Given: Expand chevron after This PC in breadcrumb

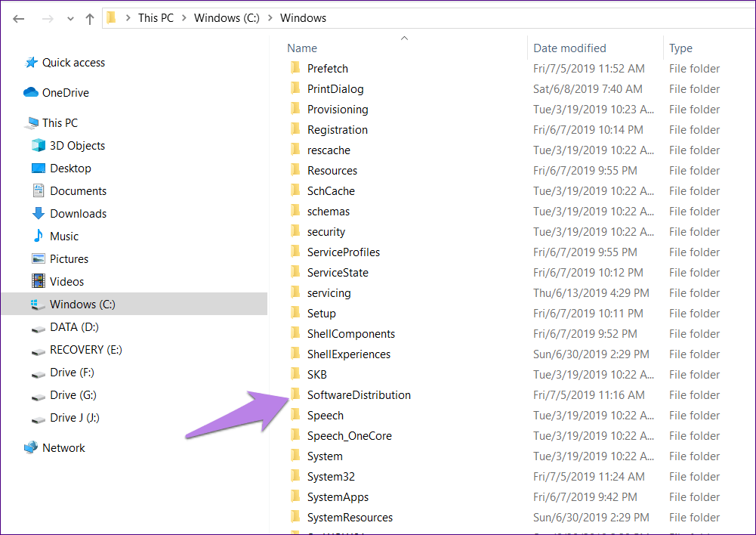Looking at the screenshot, I should tap(184, 18).
